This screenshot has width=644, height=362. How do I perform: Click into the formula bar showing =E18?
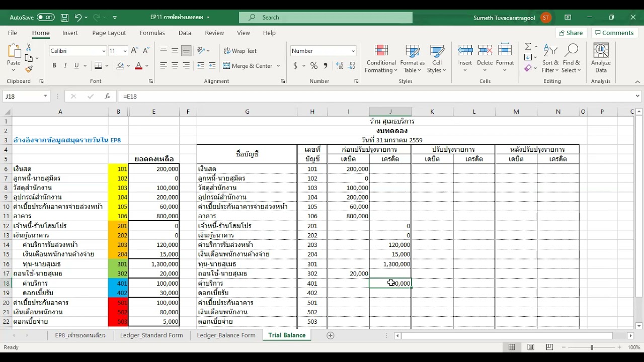pyautogui.click(x=375, y=96)
